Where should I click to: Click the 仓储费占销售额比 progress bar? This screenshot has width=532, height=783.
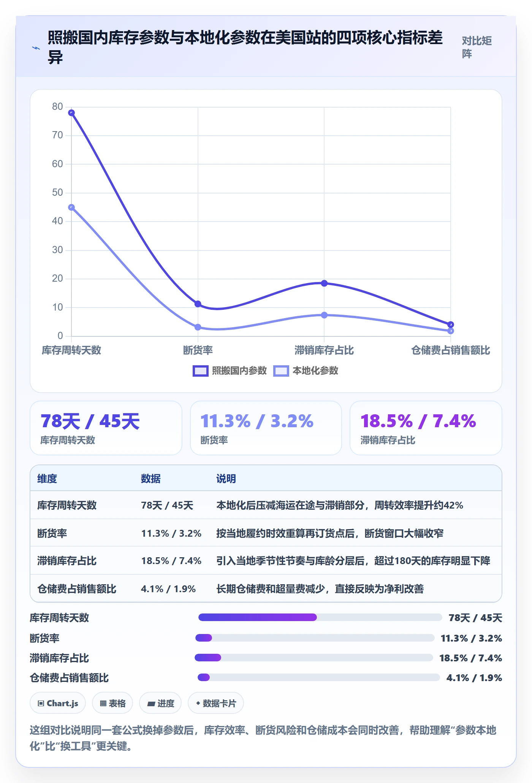(319, 677)
